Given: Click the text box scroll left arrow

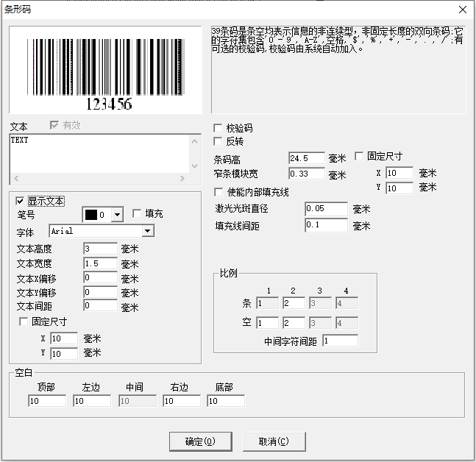Looking at the screenshot, I should pos(16,179).
